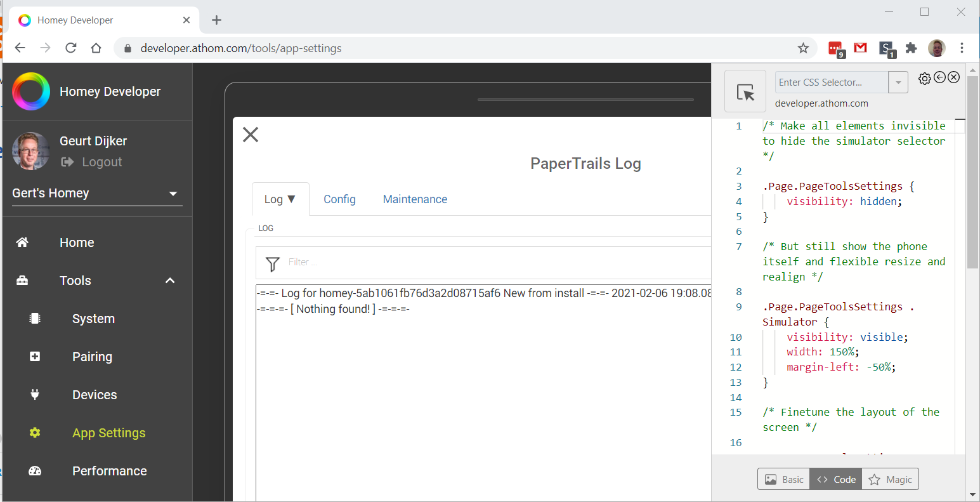This screenshot has height=502, width=980.
Task: Click the browser forward arrow
Action: [x=46, y=48]
